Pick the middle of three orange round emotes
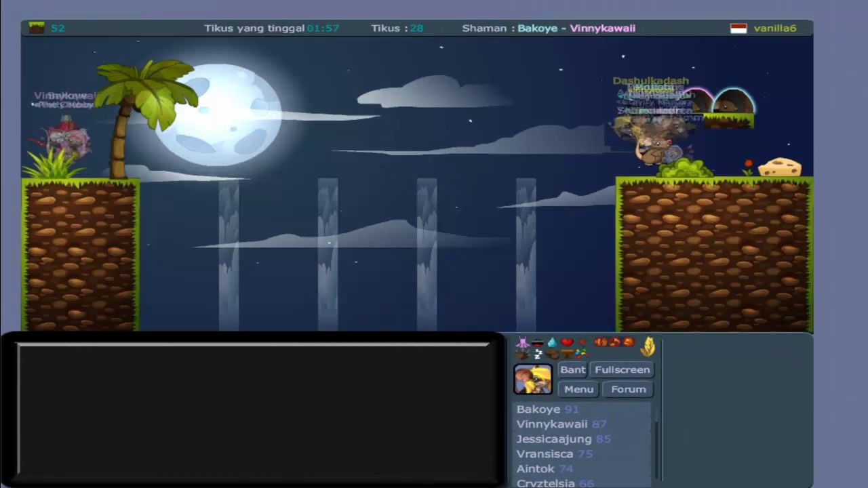The height and width of the screenshot is (488, 868). (x=614, y=342)
